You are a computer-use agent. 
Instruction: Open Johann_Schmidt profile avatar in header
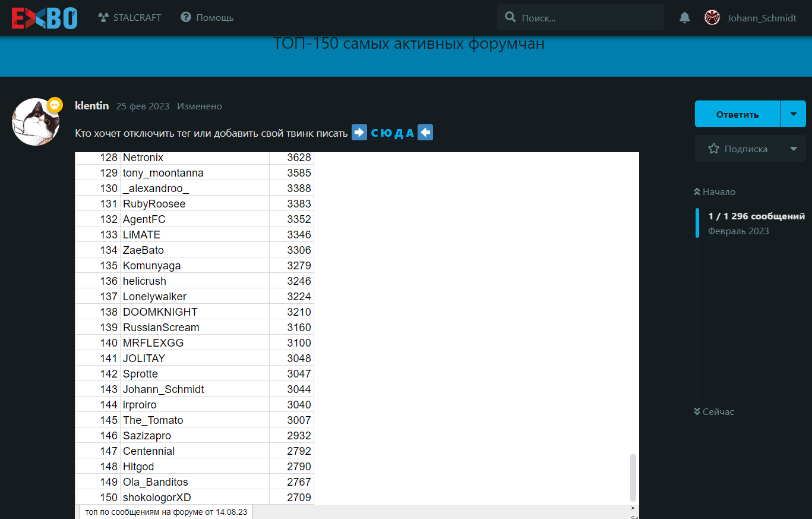coord(712,18)
